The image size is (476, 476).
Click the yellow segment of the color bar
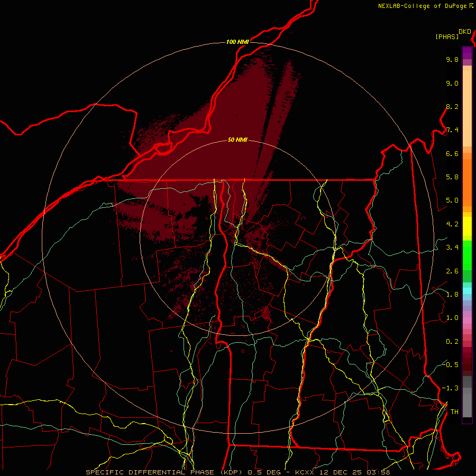[467, 226]
